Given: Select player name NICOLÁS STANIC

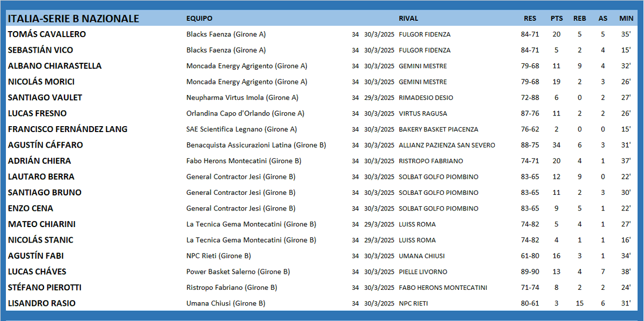Looking at the screenshot, I should click(41, 240).
